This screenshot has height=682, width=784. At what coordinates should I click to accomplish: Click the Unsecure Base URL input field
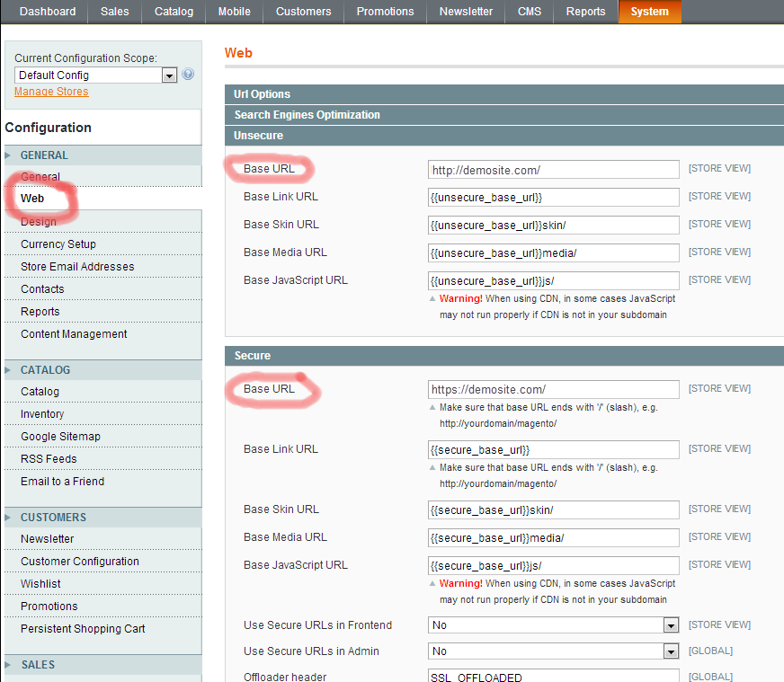tap(553, 170)
